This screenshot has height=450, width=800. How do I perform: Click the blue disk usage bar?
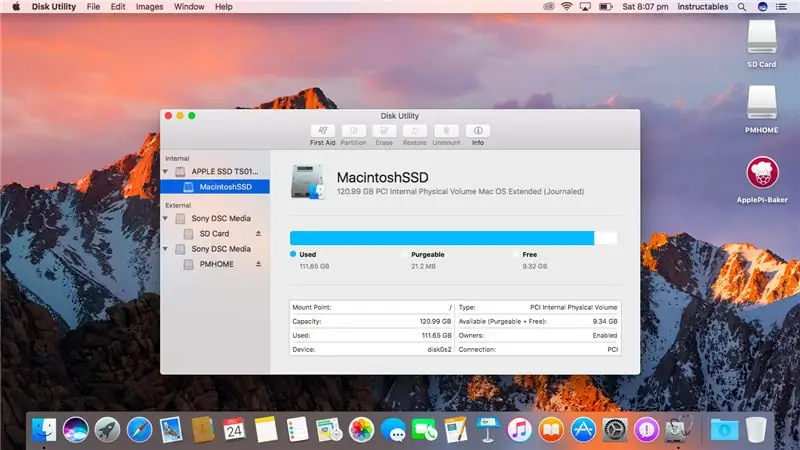click(442, 238)
